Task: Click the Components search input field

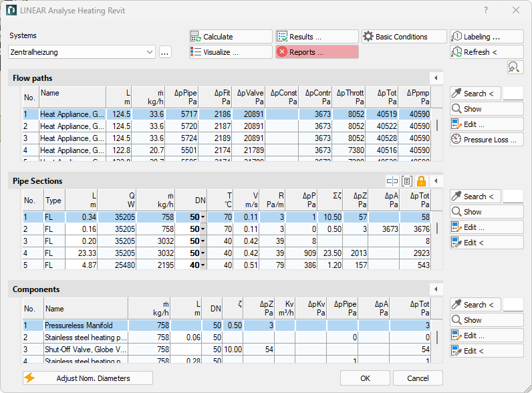Action: (513, 304)
